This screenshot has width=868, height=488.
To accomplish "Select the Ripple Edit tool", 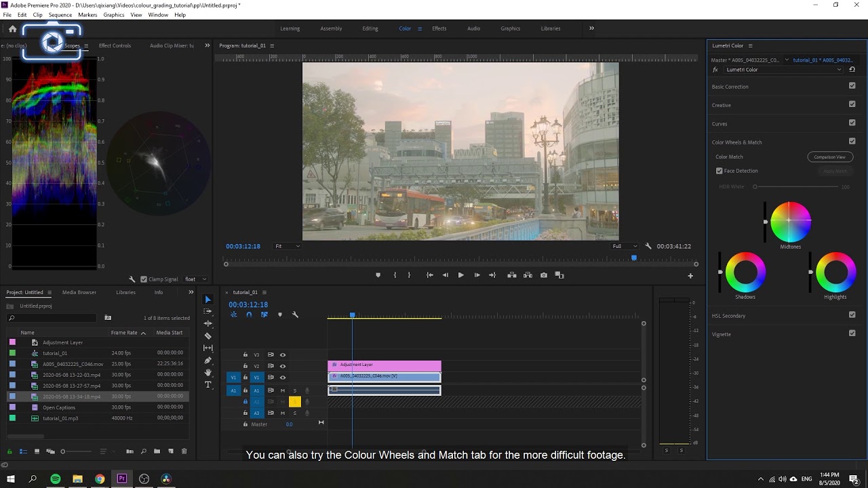I will [208, 324].
